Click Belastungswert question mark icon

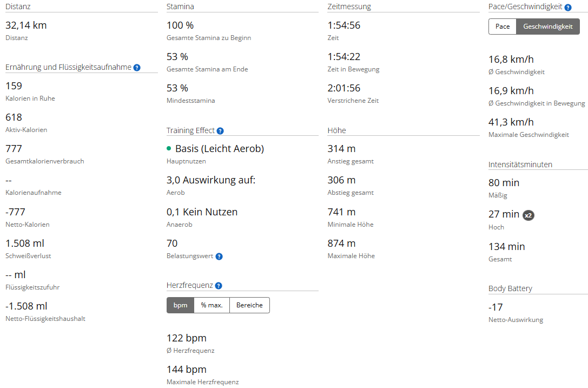click(219, 257)
